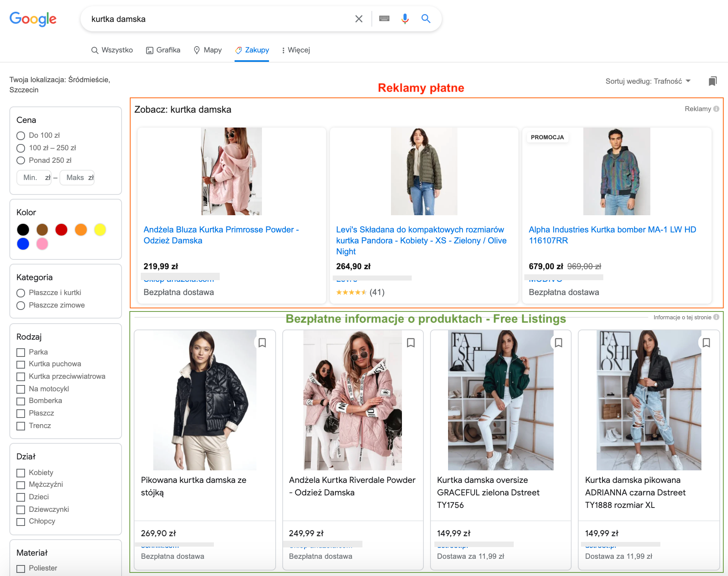
Task: Save the green GRACEFUL jacket listing
Action: click(x=558, y=343)
